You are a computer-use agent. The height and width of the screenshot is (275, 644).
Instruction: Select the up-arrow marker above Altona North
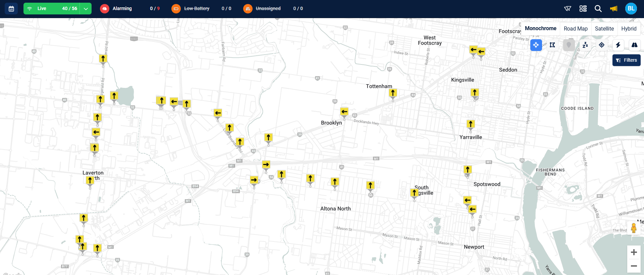[335, 182]
